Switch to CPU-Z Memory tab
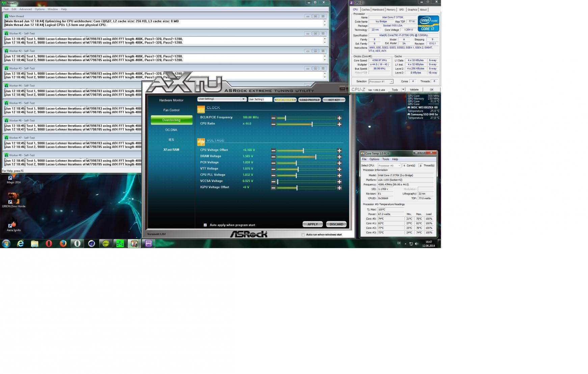The width and height of the screenshot is (588, 374). tap(391, 9)
